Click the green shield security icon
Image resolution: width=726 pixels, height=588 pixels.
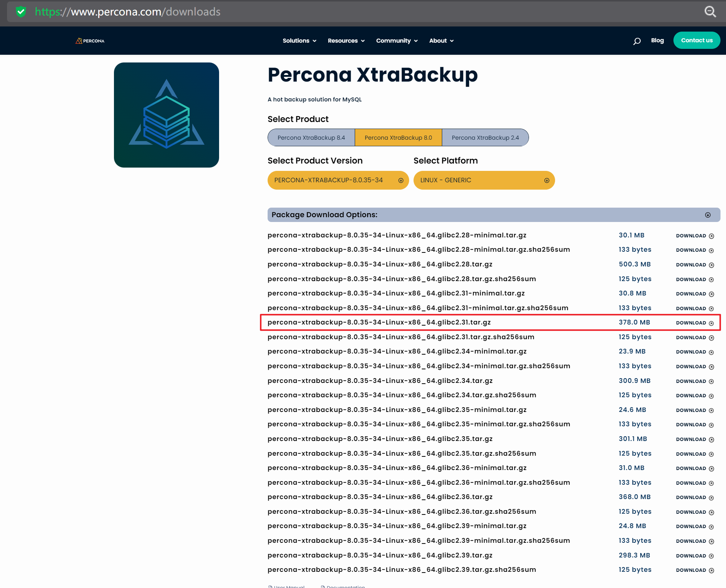click(21, 12)
